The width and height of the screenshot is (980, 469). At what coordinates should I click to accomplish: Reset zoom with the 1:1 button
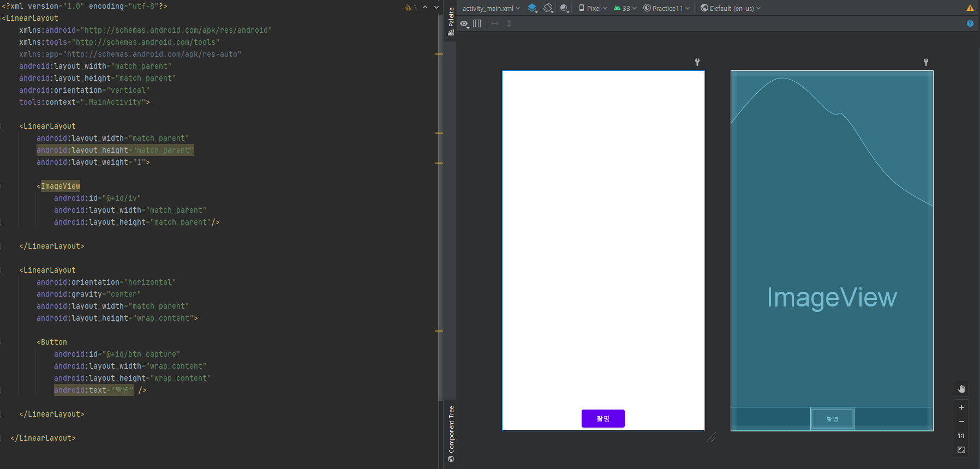click(961, 436)
